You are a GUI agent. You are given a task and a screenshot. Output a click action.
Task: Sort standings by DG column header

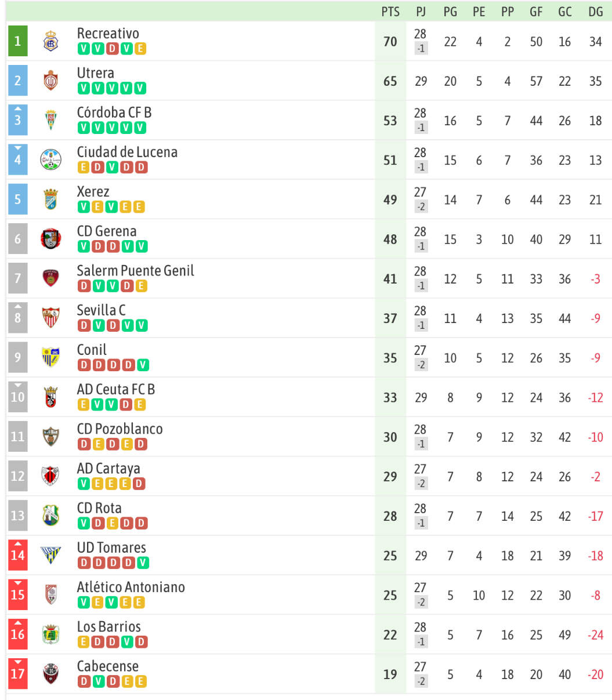[596, 12]
